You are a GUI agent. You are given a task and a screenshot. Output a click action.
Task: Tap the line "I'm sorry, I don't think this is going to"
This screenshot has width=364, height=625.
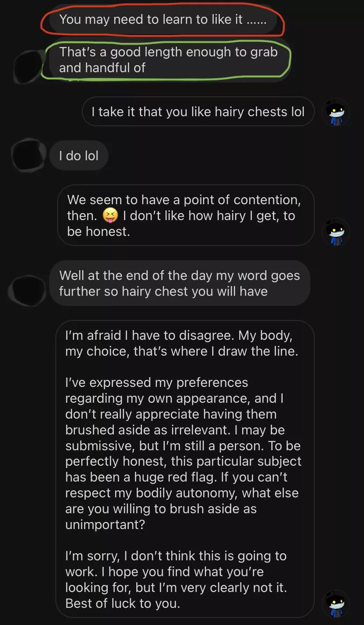176,556
